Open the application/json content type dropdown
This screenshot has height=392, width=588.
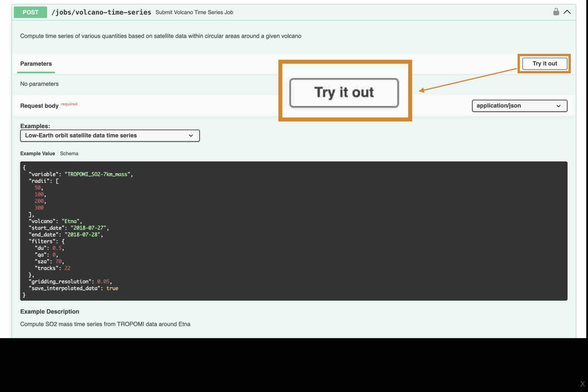click(519, 106)
